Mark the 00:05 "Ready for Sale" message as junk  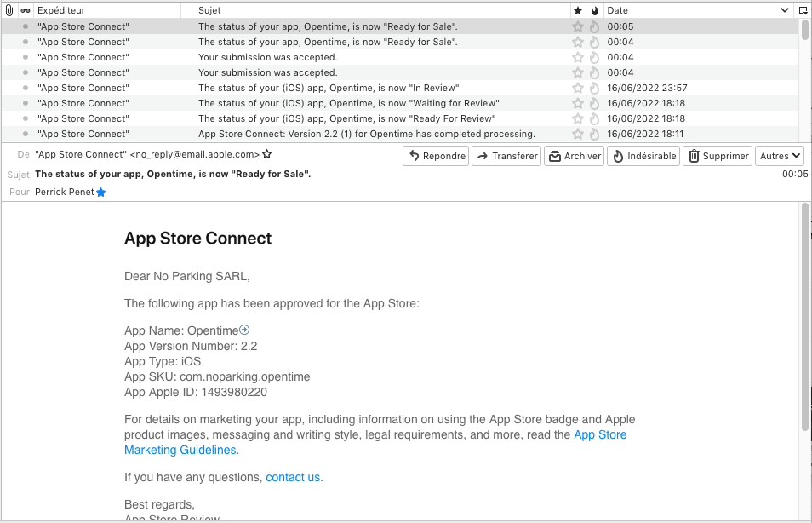pos(594,26)
